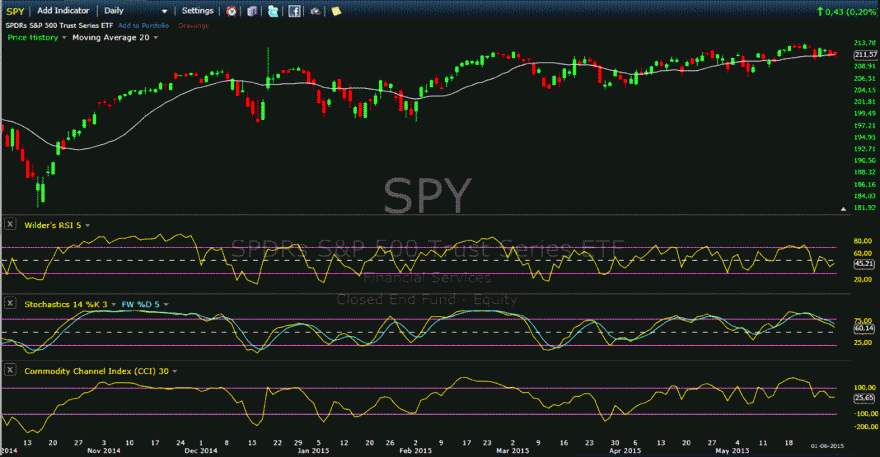Image resolution: width=880 pixels, height=457 pixels.
Task: Click the SPDRs S&P 500 Trust Series ETF name
Action: [x=59, y=25]
